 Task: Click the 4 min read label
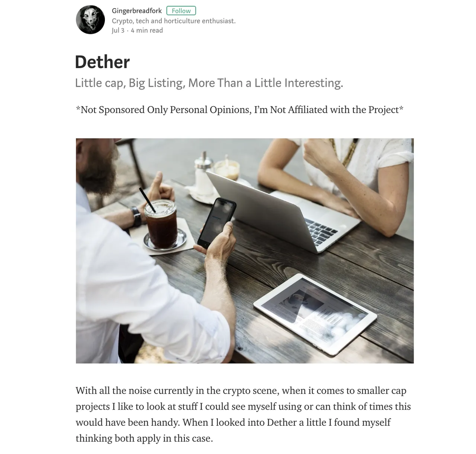147,31
